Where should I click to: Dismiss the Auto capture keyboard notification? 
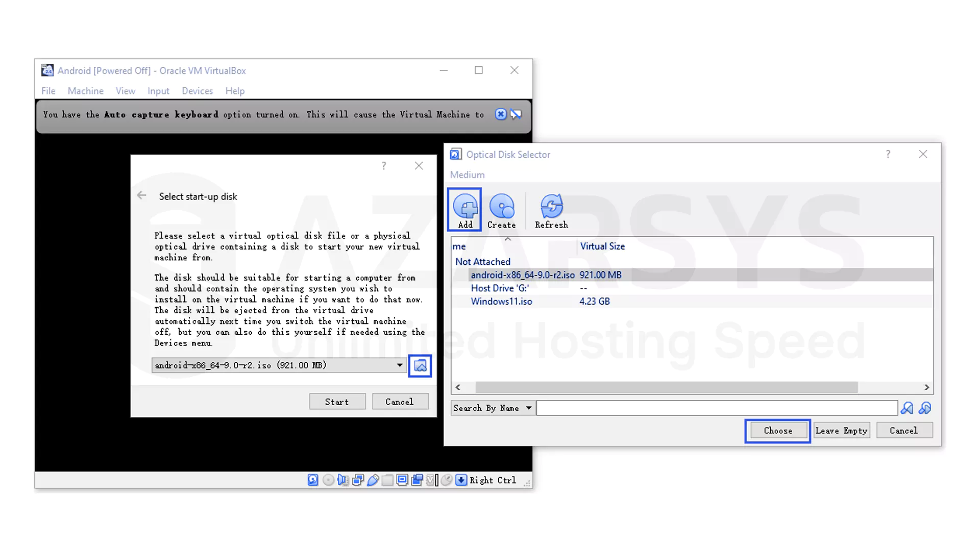(500, 114)
